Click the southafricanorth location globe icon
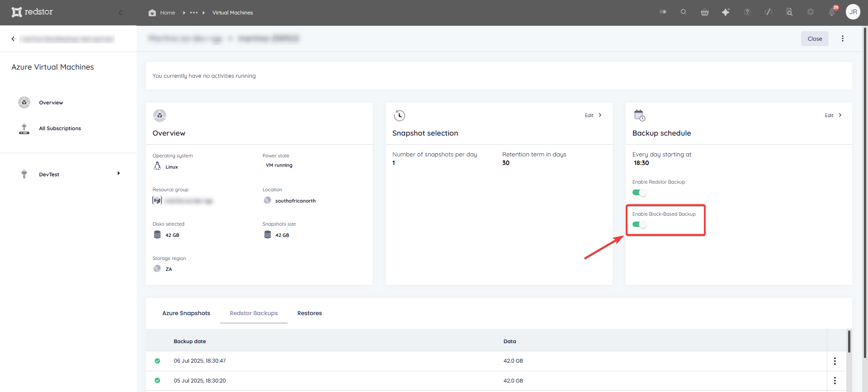This screenshot has height=392, width=868. point(267,200)
